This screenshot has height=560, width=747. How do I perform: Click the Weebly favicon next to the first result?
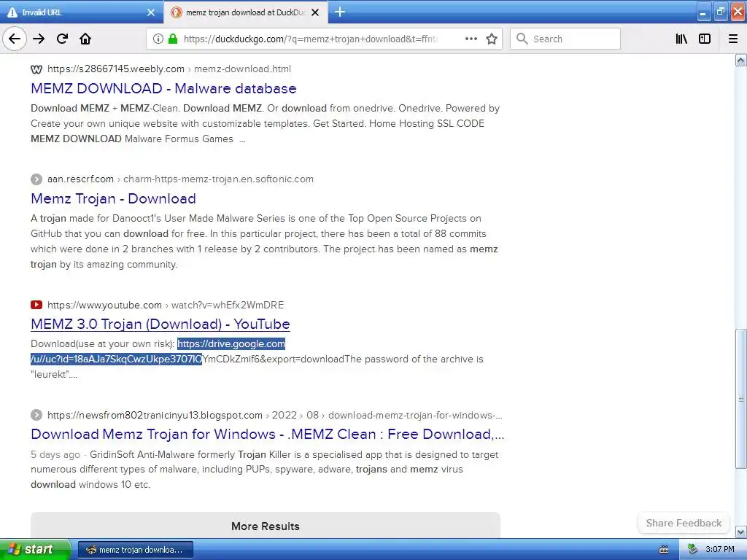[36, 69]
